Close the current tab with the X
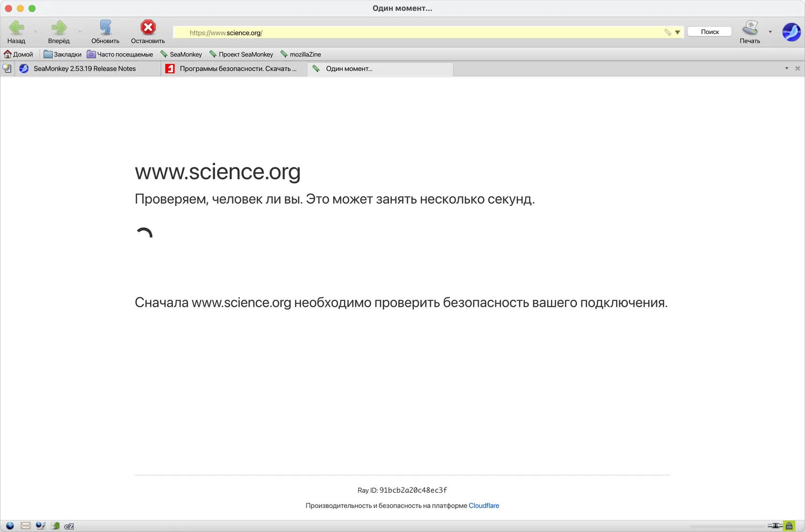 [x=797, y=69]
